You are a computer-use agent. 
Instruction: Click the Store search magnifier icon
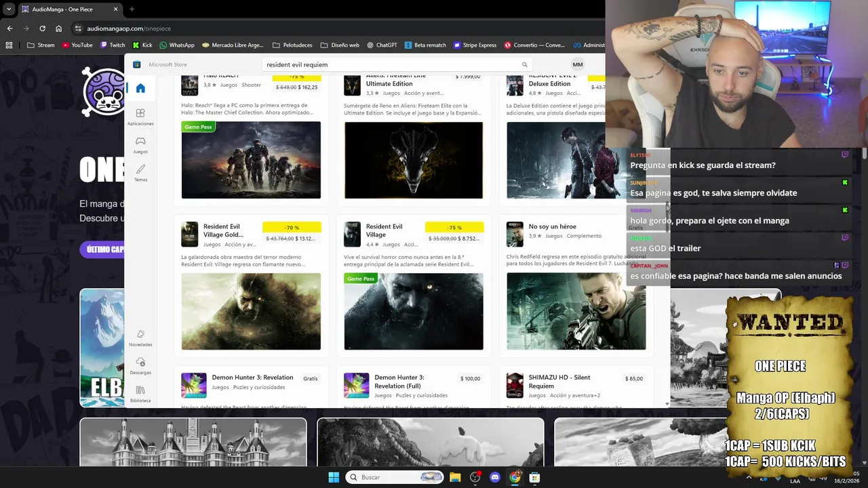click(524, 64)
